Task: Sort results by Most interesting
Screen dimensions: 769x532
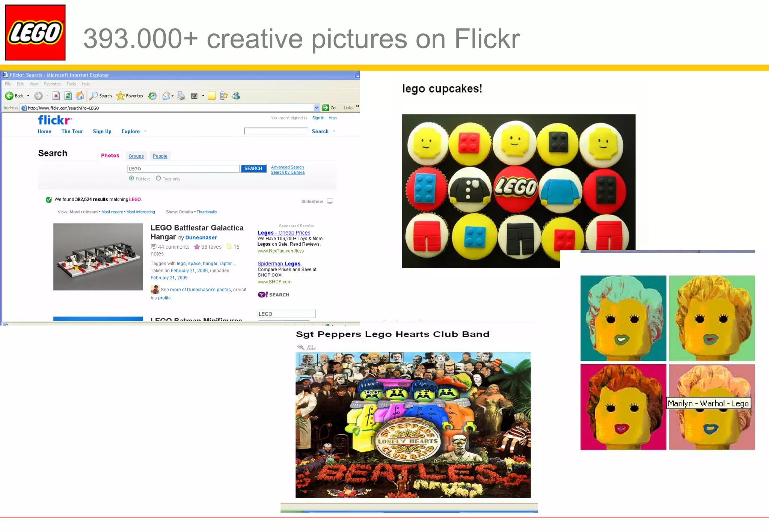Action: pos(141,212)
